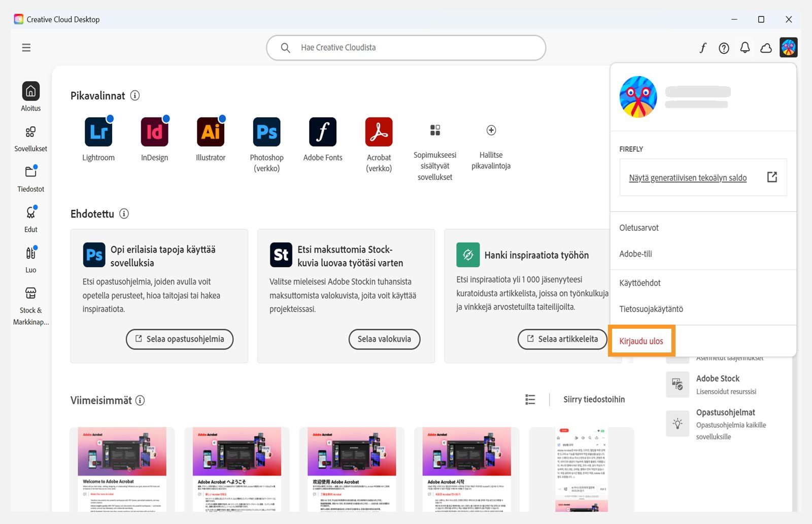Click the Stock St icon in suggestion card
Screen dimensions: 812x524
pyautogui.click(x=281, y=255)
